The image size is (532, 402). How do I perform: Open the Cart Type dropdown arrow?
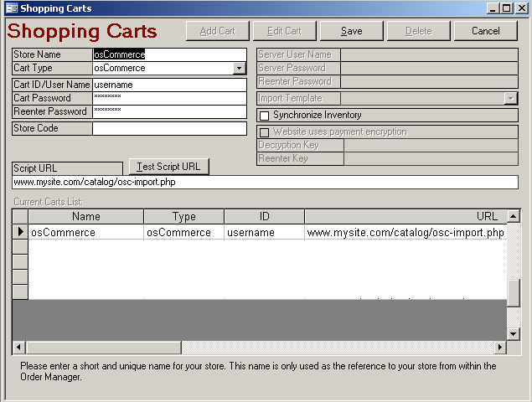(240, 68)
